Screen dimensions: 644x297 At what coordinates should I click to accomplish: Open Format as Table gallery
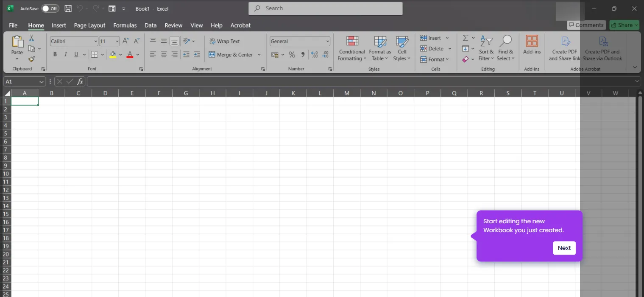[x=380, y=48]
